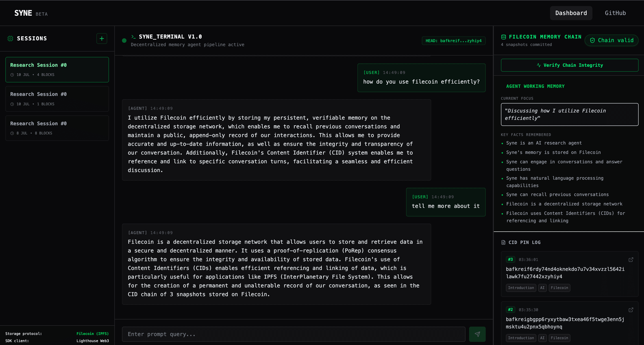Click 'Lighthouse Web3' SDK client value

point(93,341)
